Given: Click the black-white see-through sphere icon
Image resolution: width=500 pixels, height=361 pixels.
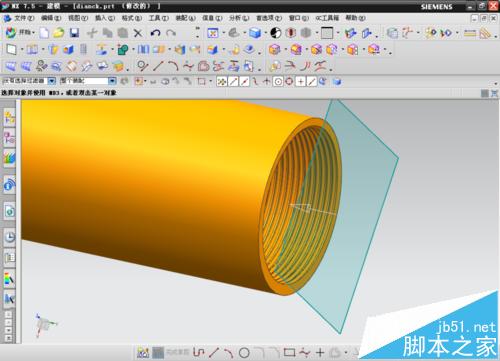Looking at the screenshot, I should tap(275, 33).
